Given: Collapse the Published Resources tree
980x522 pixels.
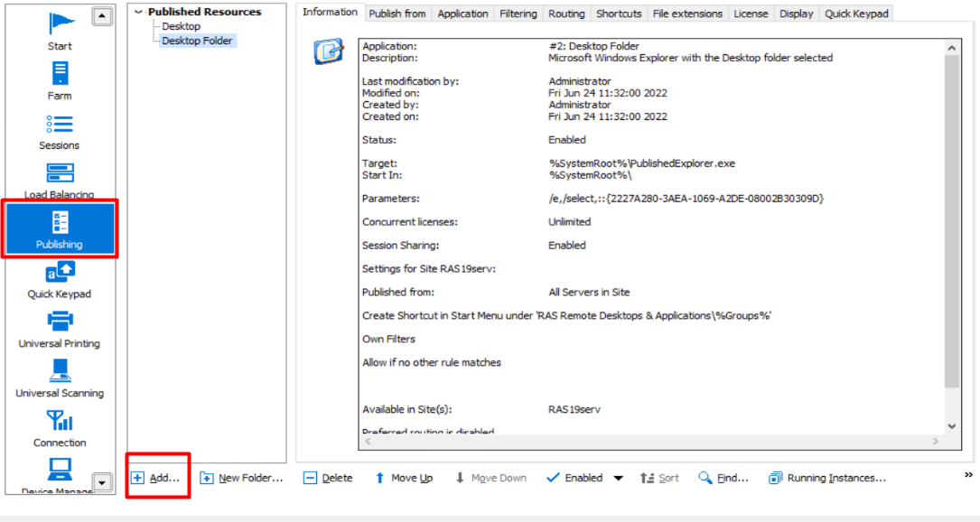Looking at the screenshot, I should pos(138,12).
